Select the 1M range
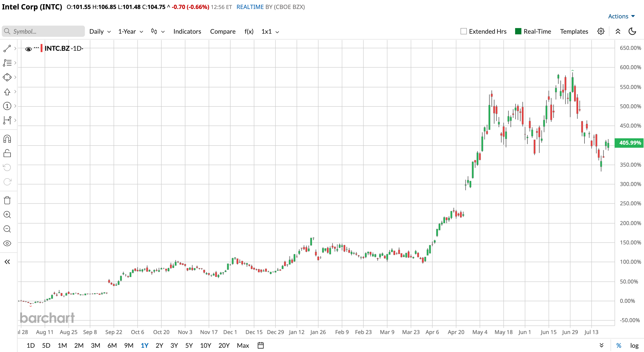The height and width of the screenshot is (352, 644). [x=62, y=345]
